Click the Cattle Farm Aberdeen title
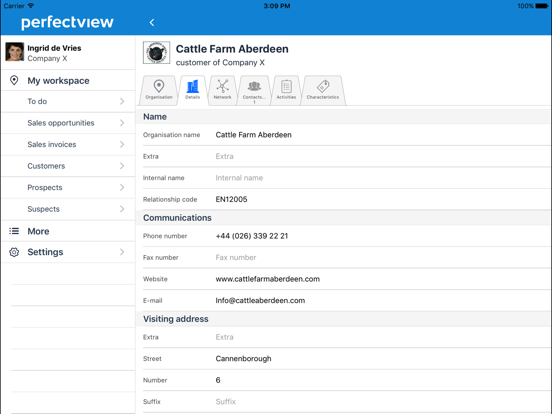The height and width of the screenshot is (414, 552). pos(232,49)
